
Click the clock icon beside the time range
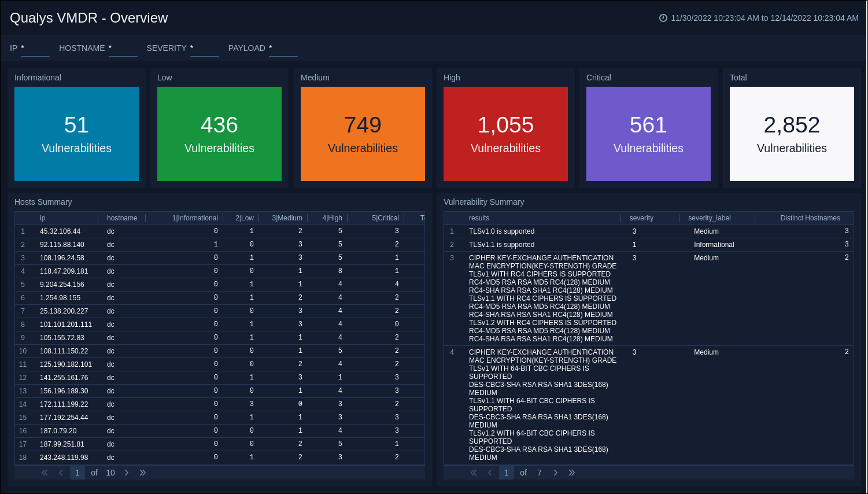(663, 17)
